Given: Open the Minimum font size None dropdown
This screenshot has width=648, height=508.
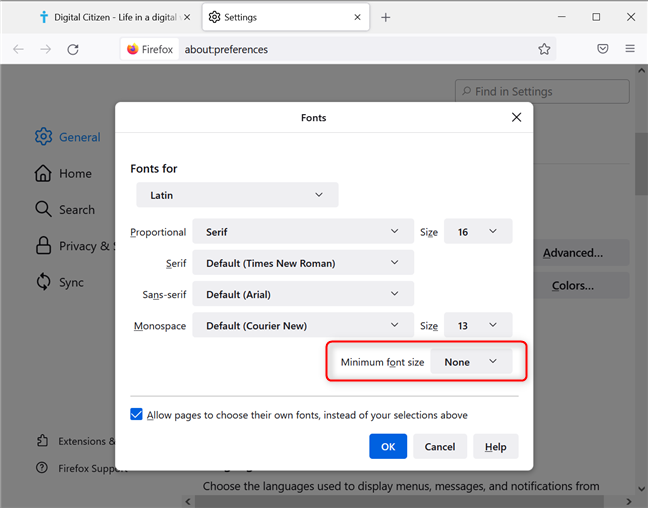Looking at the screenshot, I should (472, 362).
